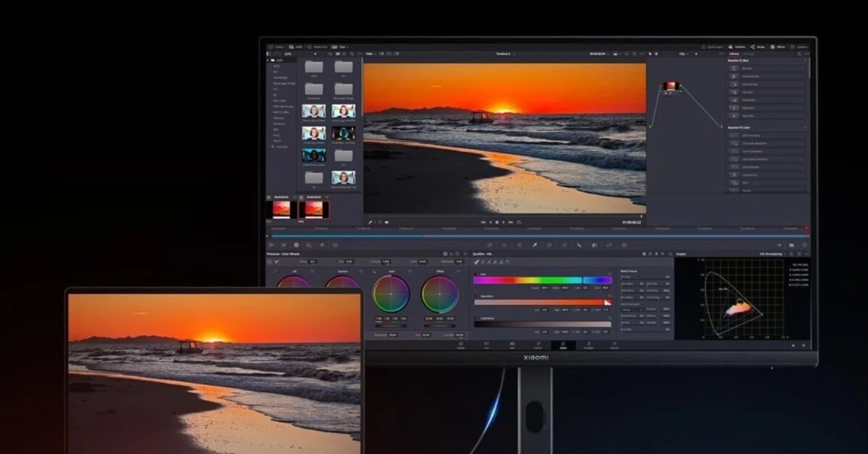Open the Timeline 1 name dropdown

(507, 54)
